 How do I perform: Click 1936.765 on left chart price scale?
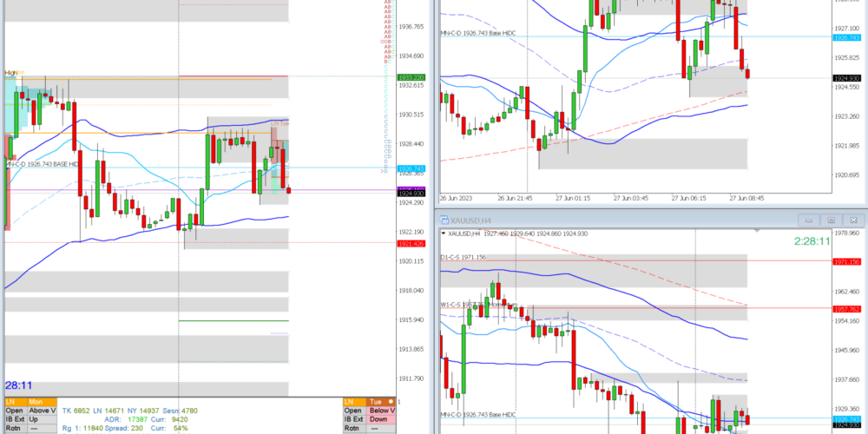[x=411, y=27]
